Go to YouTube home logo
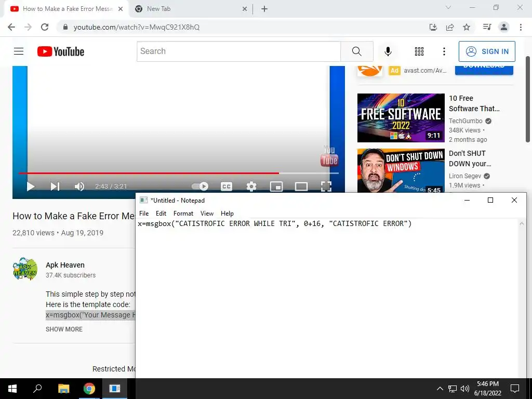 (x=61, y=51)
